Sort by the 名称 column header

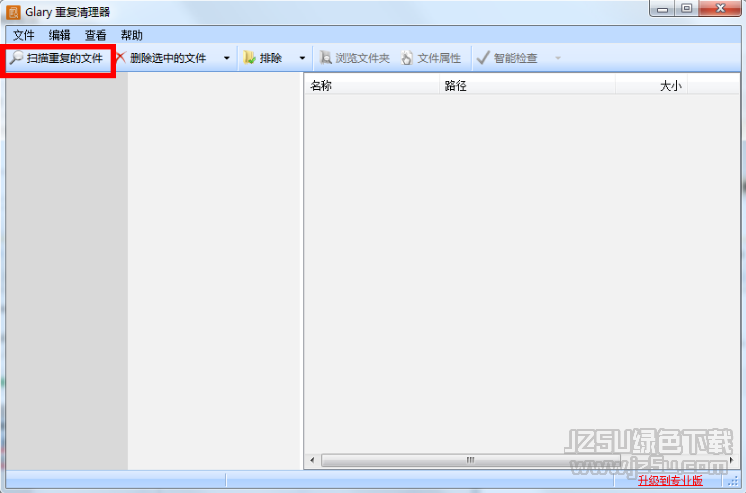[372, 86]
